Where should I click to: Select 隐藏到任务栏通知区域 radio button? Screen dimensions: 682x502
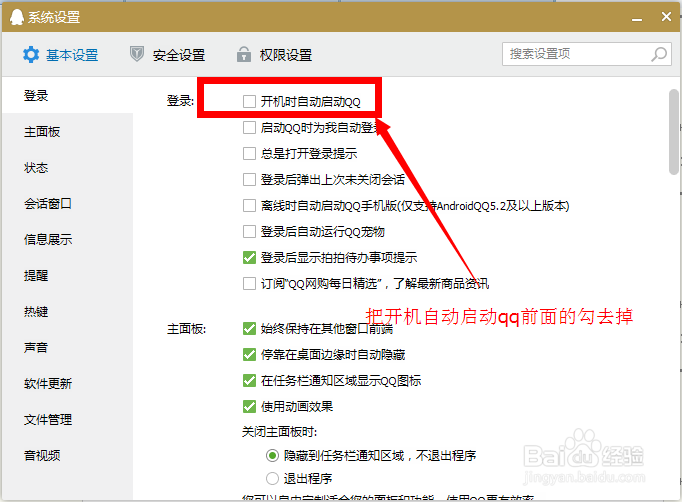tap(272, 455)
